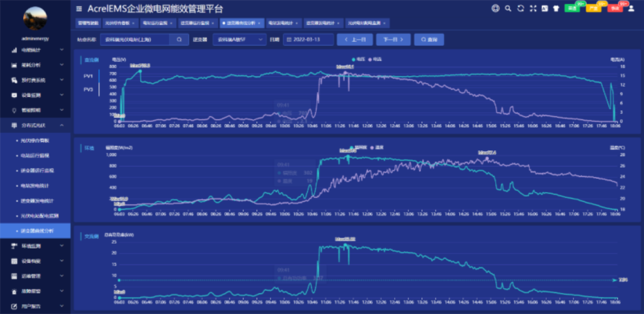This screenshot has height=314, width=644.
Task: Open the 逆变器 inverter dropdown
Action: click(239, 39)
